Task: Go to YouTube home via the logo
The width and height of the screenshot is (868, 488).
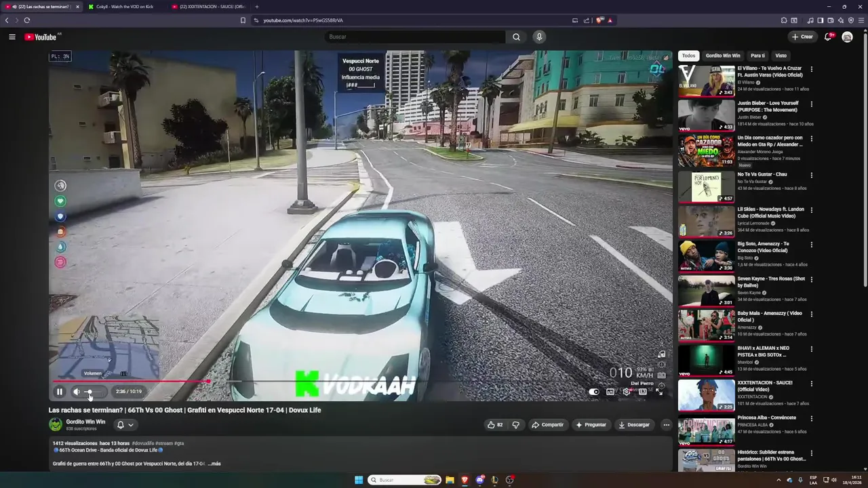Action: tap(41, 37)
